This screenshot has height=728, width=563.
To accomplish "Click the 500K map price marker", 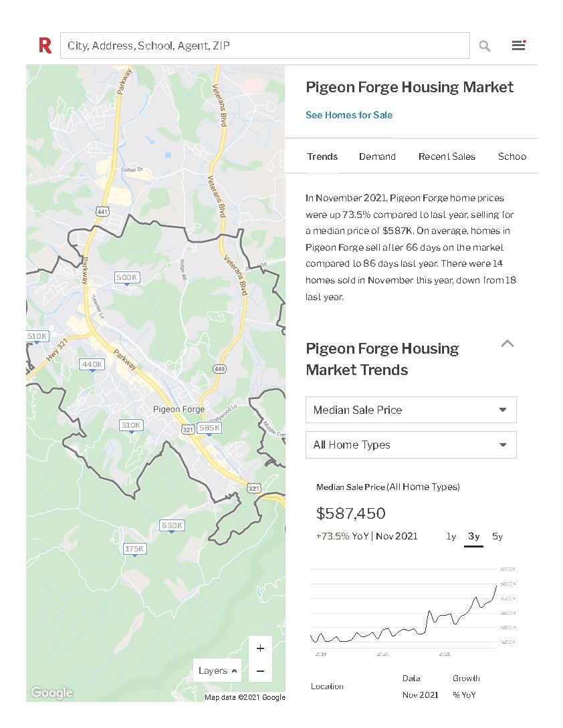I will coord(126,277).
